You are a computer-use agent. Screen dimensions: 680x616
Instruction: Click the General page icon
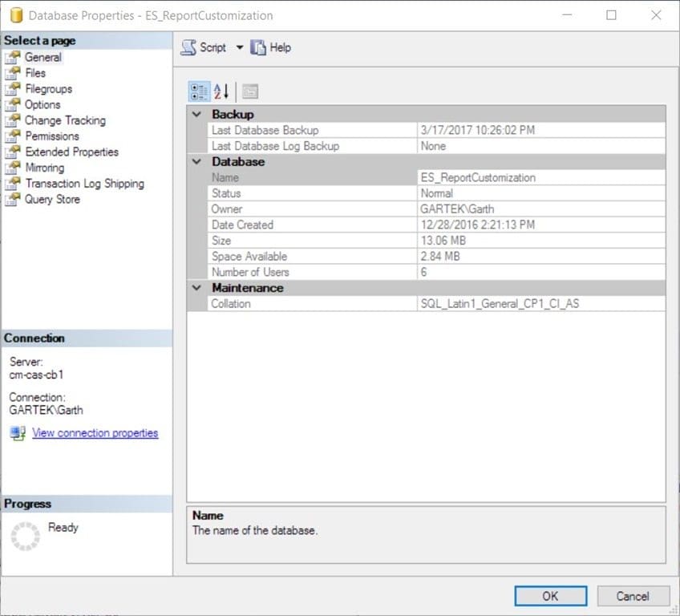tap(13, 57)
